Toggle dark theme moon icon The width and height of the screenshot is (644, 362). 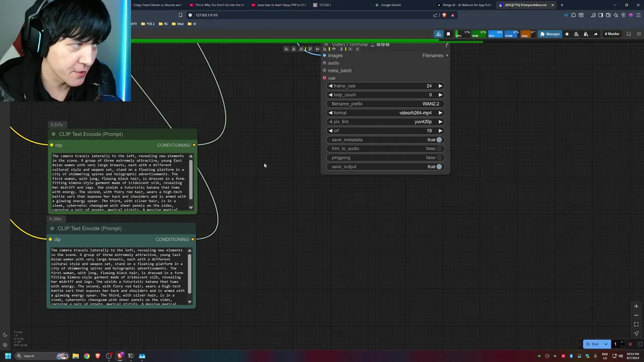(x=5, y=335)
